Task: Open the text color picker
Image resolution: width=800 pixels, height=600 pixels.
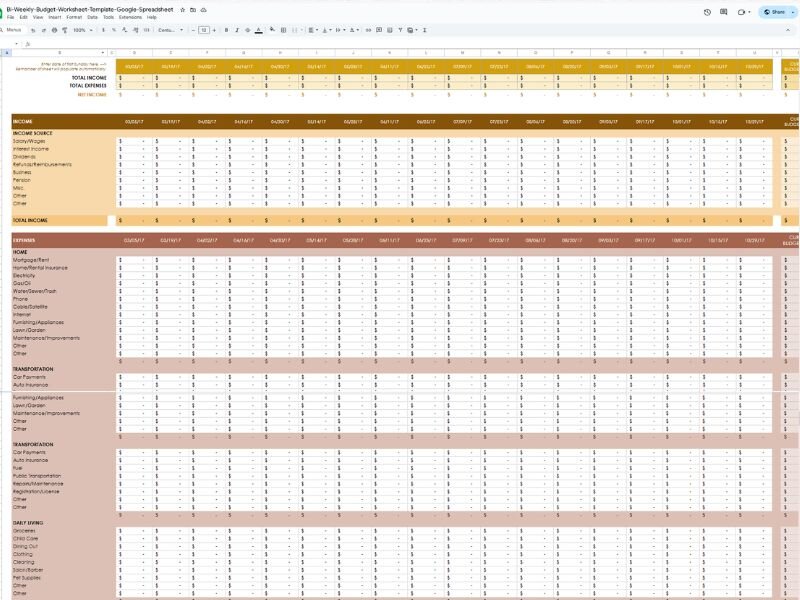Action: (259, 30)
